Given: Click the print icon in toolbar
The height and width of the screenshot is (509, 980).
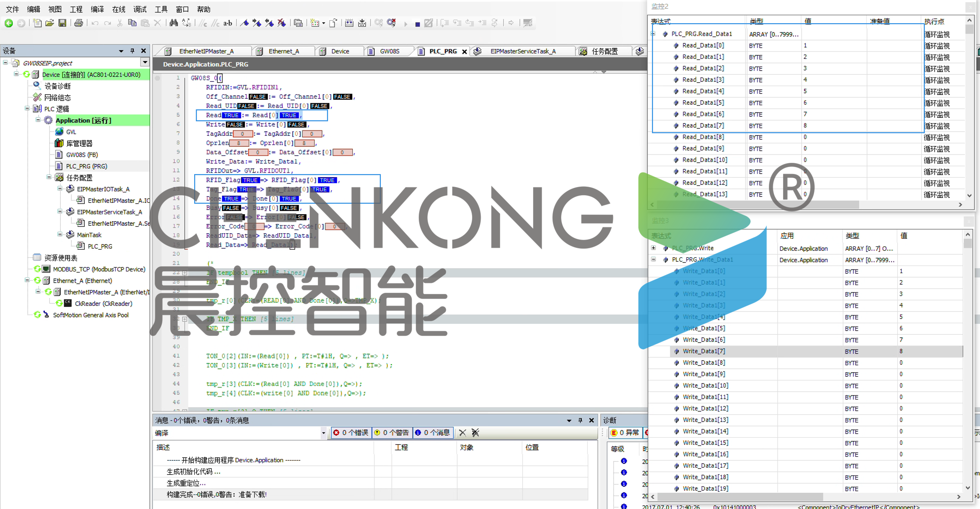Looking at the screenshot, I should [x=78, y=23].
